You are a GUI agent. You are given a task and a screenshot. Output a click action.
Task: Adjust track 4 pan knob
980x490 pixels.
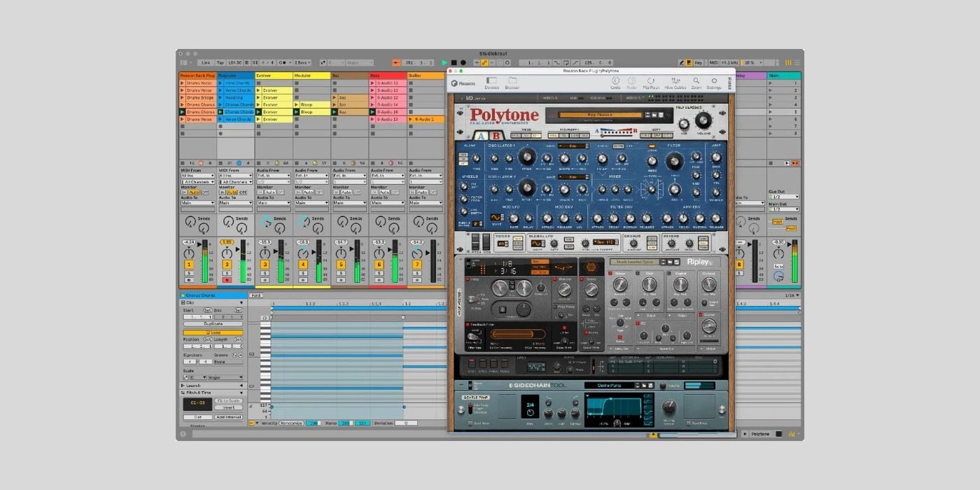pyautogui.click(x=303, y=252)
